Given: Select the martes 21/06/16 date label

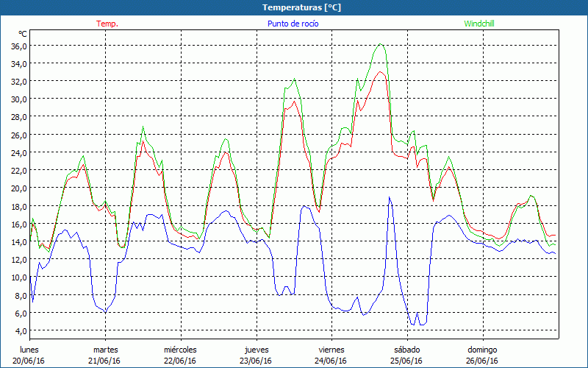Looking at the screenshot, I should click(105, 355).
